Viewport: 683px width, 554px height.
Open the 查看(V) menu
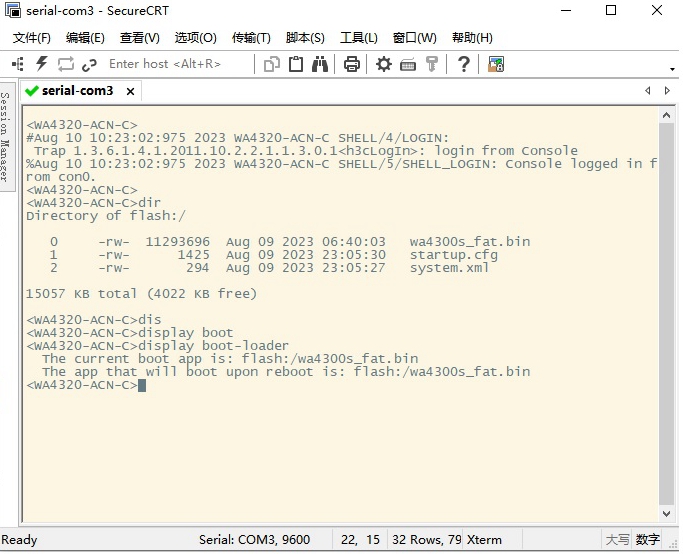pos(139,38)
